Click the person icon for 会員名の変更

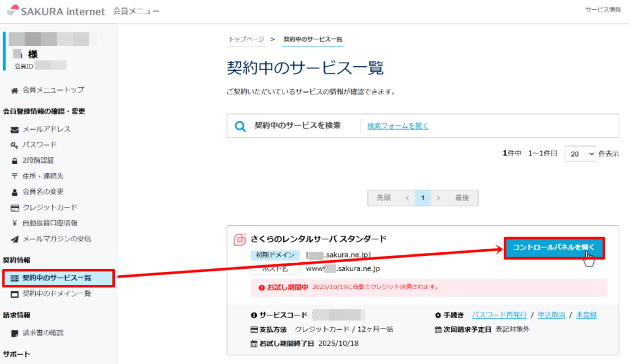point(15,192)
